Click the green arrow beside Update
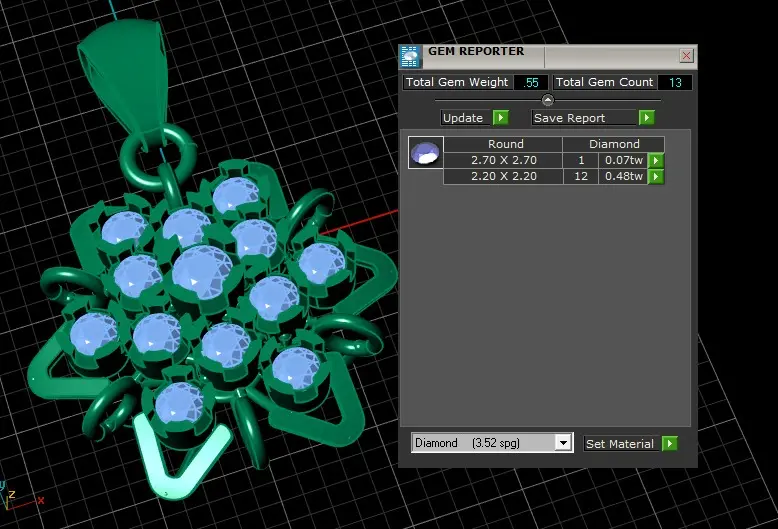 501,118
